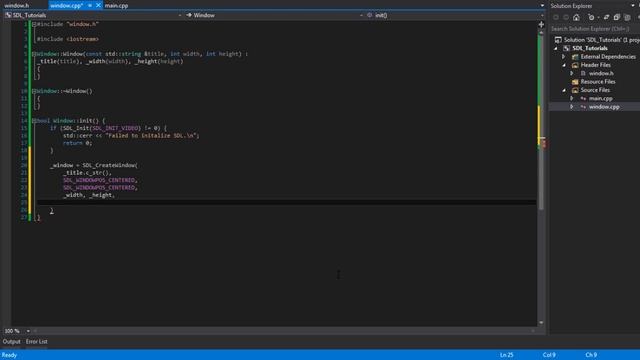Image resolution: width=640 pixels, height=360 pixels.
Task: Click the C++ file icon next to main.cpp
Action: 583,98
